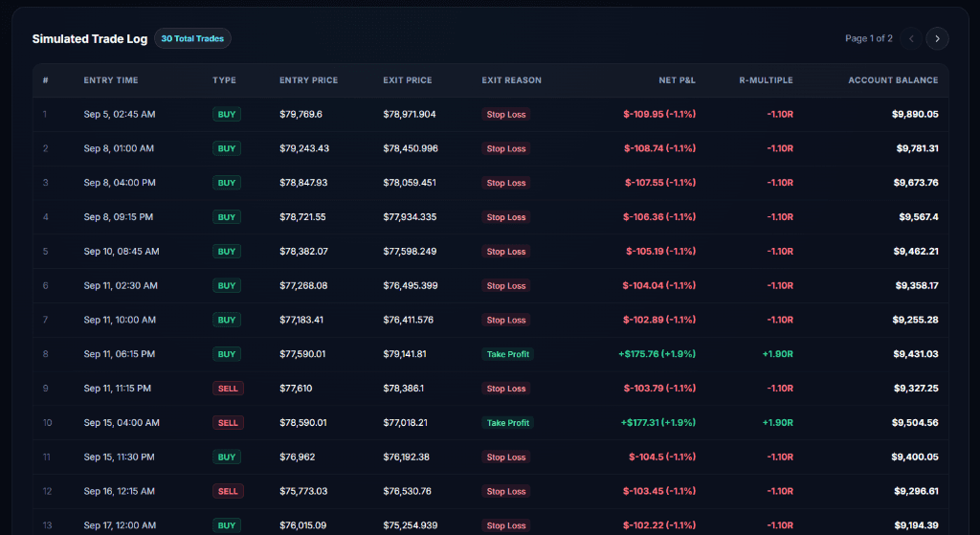This screenshot has height=535, width=980.
Task: Select entry time Sep 11, 02:30 AM
Action: point(121,285)
